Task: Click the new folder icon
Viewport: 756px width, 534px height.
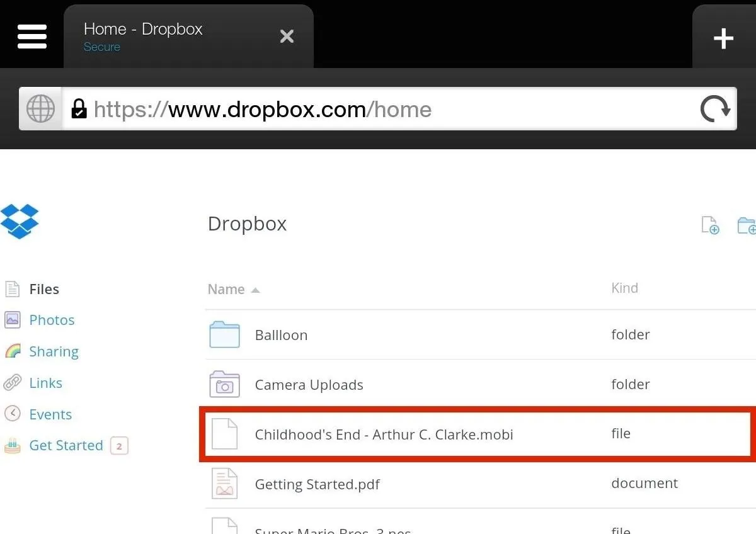Action: pos(747,225)
